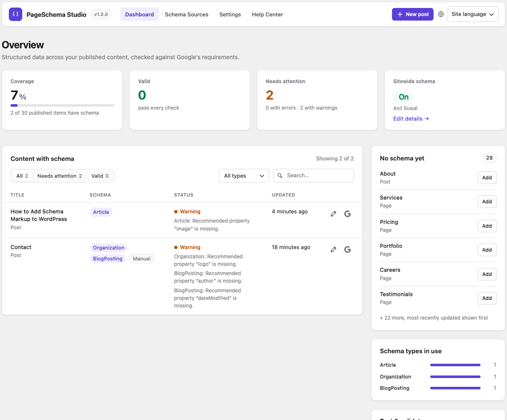Screen dimensions: 507x420
Task: Add schema to the Services page
Action: coord(487,202)
